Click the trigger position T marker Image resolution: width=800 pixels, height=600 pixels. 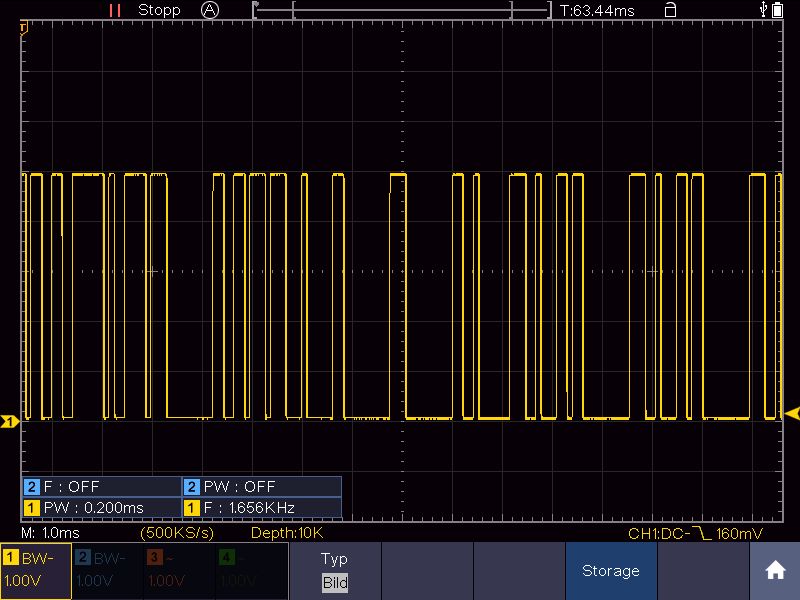pyautogui.click(x=23, y=28)
